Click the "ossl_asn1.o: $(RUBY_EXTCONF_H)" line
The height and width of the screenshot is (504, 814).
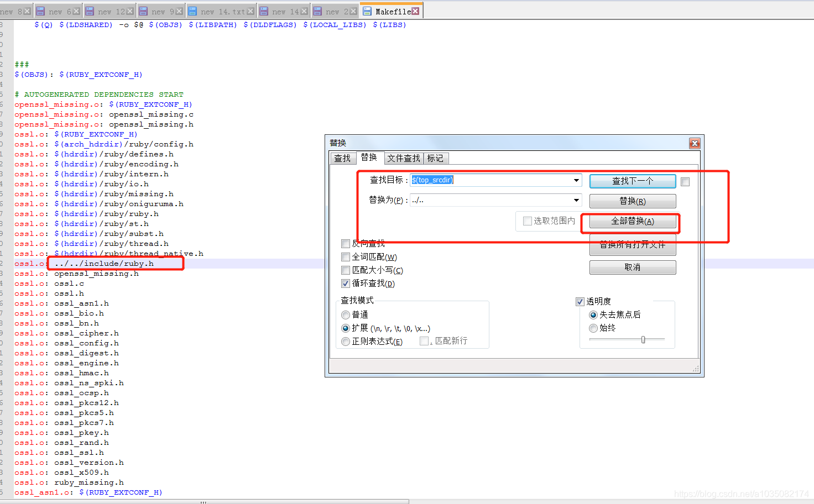[x=88, y=492]
